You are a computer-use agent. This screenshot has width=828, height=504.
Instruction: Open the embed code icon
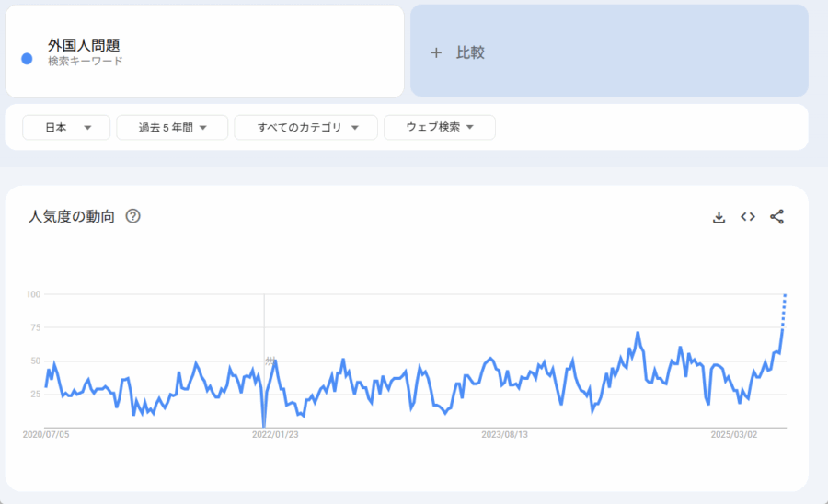pyautogui.click(x=748, y=217)
